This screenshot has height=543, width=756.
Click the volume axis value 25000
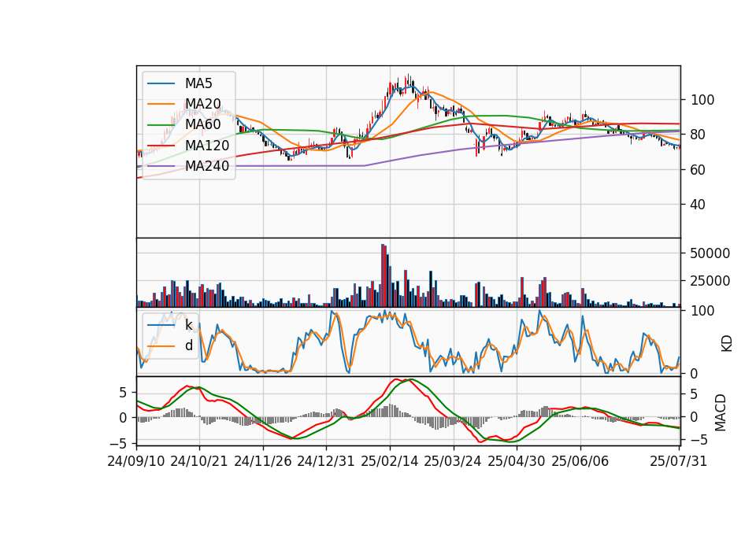coord(710,281)
